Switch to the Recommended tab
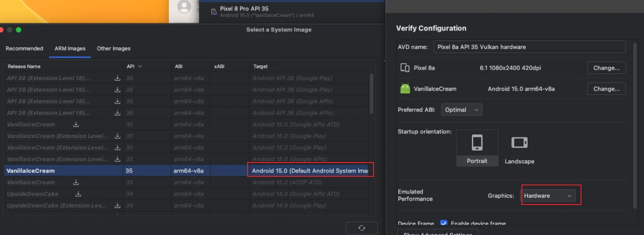 tap(24, 49)
